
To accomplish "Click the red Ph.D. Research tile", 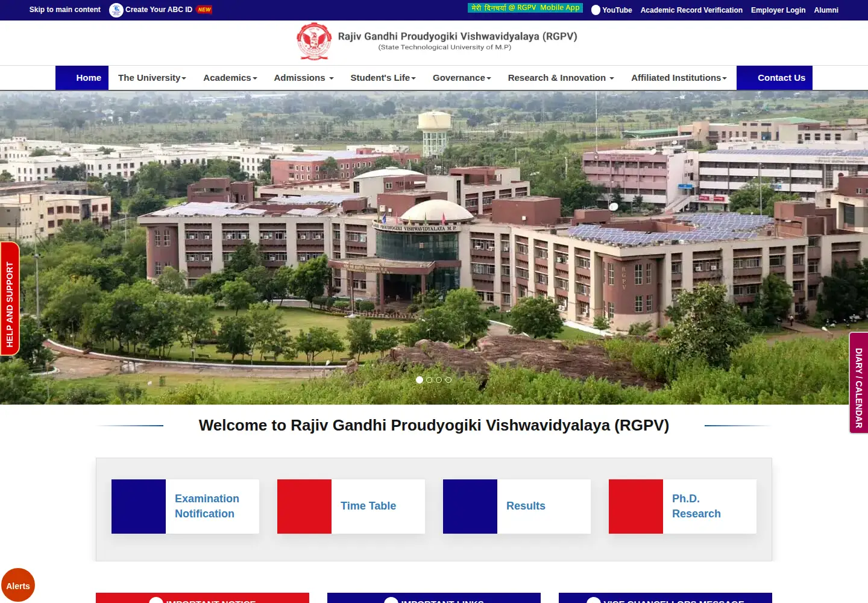I will 636,507.
